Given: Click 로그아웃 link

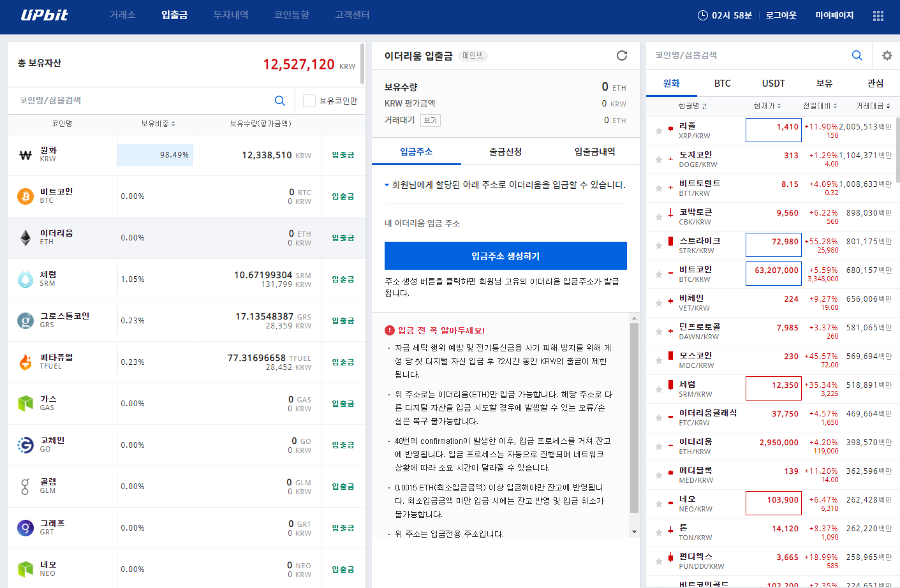Looking at the screenshot, I should tap(781, 15).
